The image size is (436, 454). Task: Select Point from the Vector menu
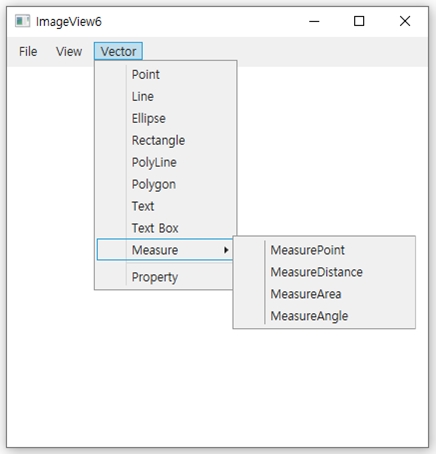(x=166, y=75)
